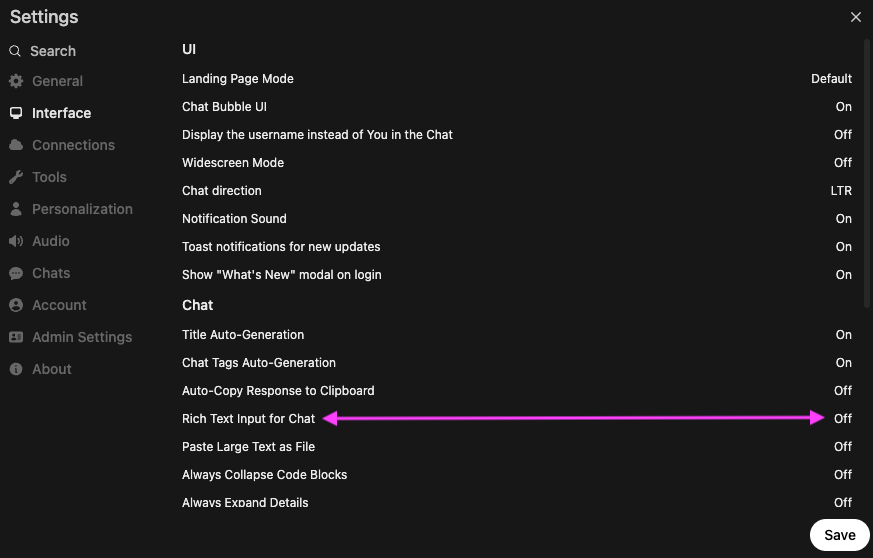Click the Audio speaker icon
The image size is (873, 558).
click(16, 241)
